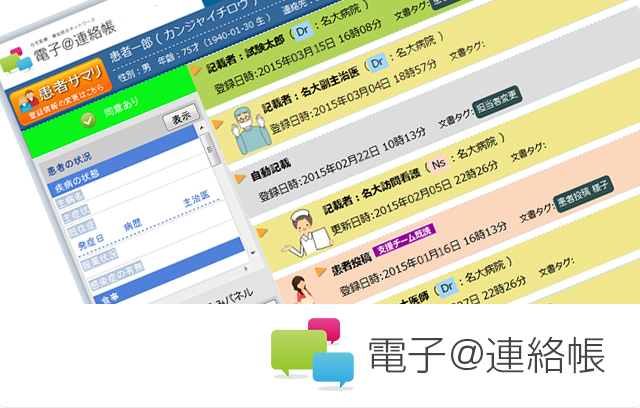Viewport: 640px width, 408px height.
Task: Click the 患者の状況 heading
Action: [70, 164]
